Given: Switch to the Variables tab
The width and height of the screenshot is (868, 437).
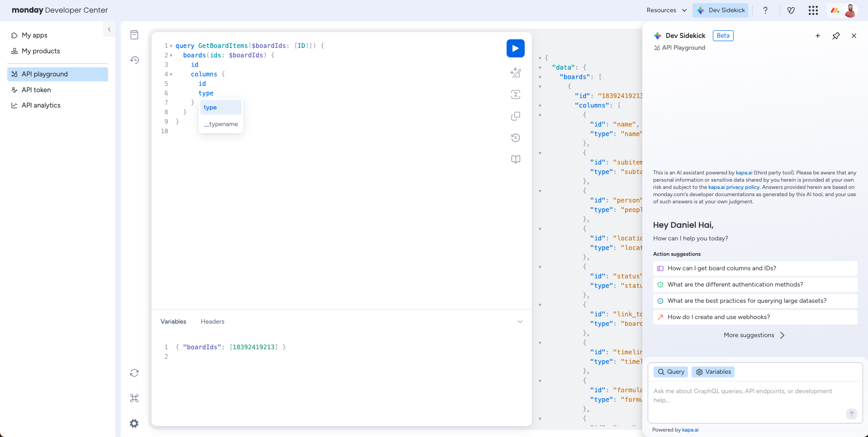Looking at the screenshot, I should coord(173,321).
